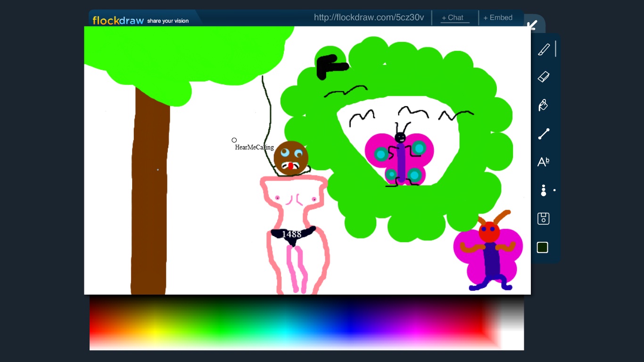This screenshot has width=644, height=362.
Task: Click the save drawing floppy icon
Action: click(543, 219)
